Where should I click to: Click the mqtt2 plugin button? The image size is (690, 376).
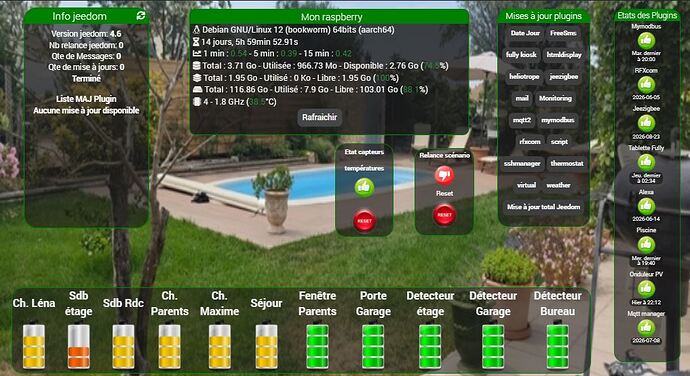pos(522,120)
